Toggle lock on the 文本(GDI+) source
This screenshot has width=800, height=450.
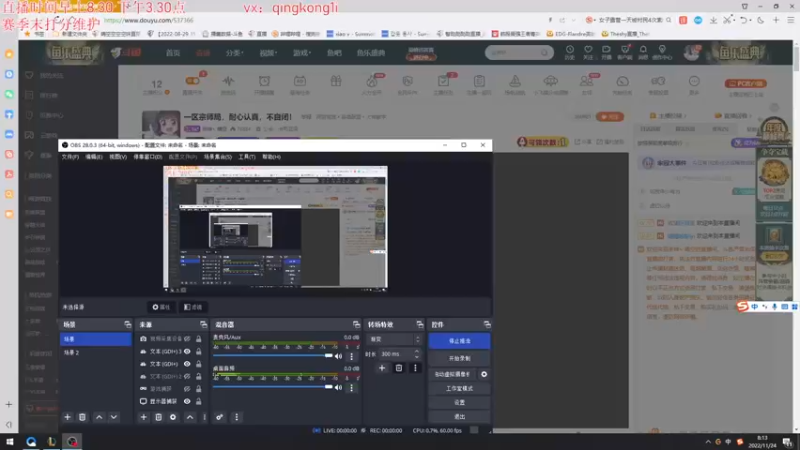click(x=198, y=364)
